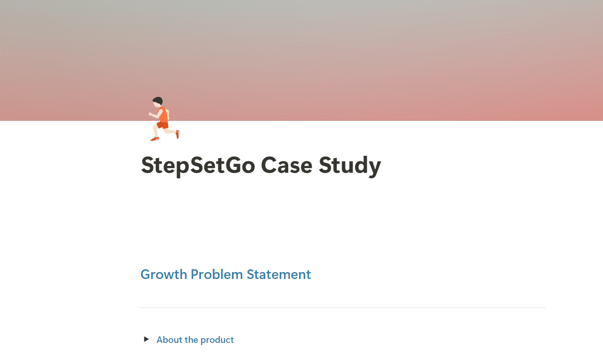
Task: Click the Growth Problem Statement heading
Action: [226, 274]
